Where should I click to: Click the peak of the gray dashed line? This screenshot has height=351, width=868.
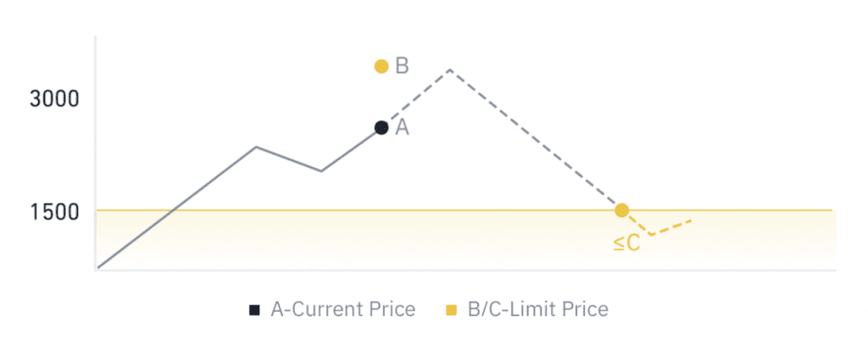click(449, 70)
